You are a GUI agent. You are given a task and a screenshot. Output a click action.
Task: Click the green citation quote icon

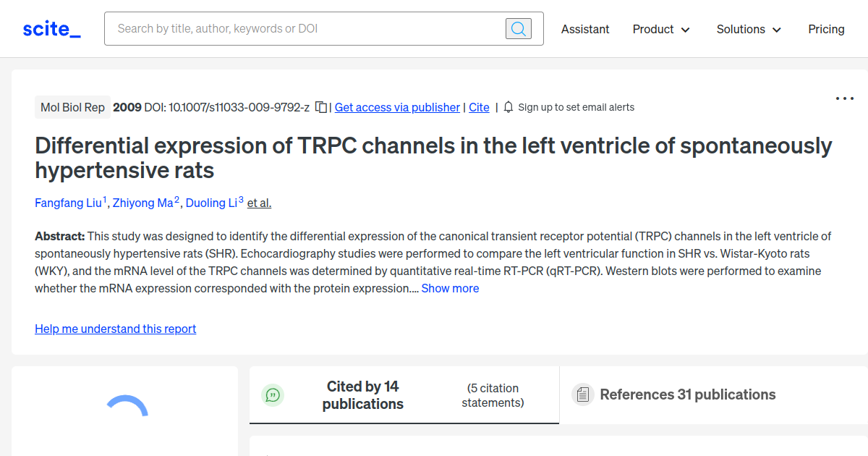(x=273, y=395)
